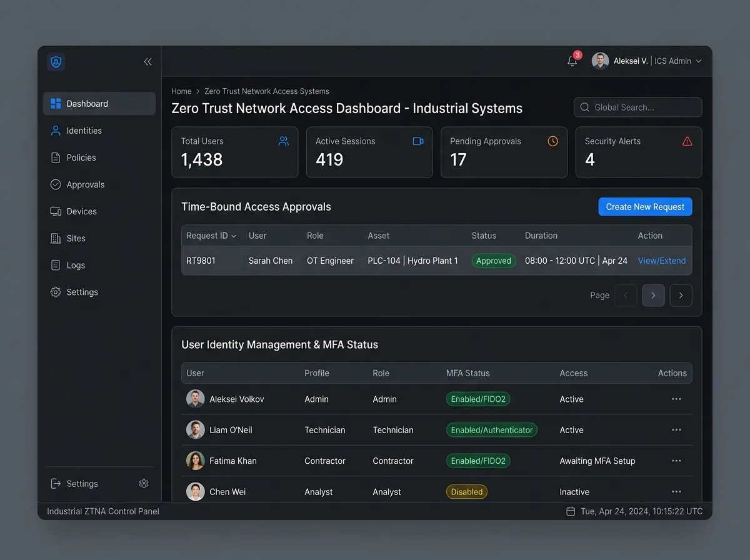Click the Dashboard grid icon in sidebar
This screenshot has height=560, width=750.
[x=56, y=104]
